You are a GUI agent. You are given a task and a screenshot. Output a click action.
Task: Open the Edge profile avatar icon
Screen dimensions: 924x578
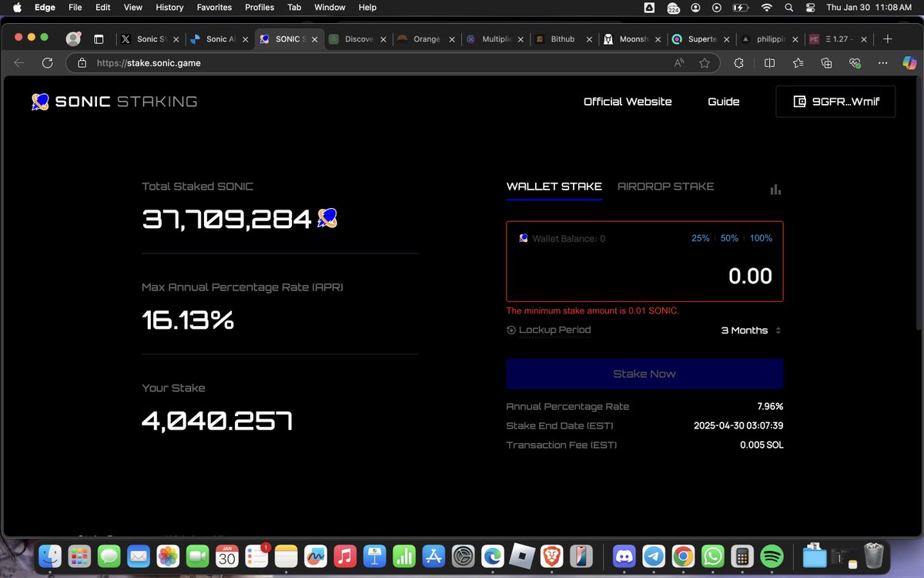73,39
